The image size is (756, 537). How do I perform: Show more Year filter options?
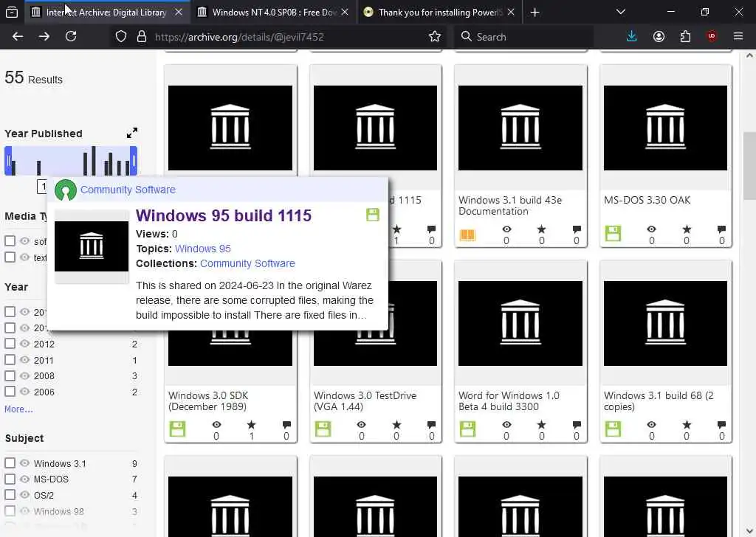click(18, 409)
